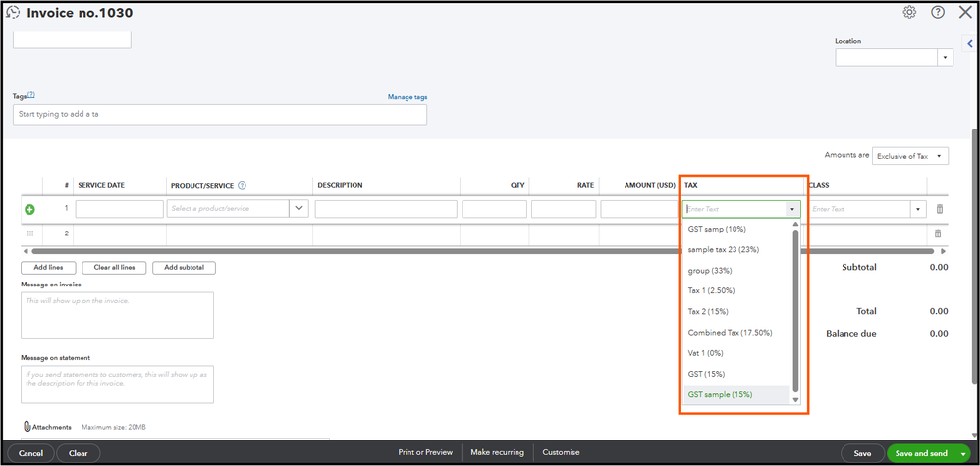This screenshot has width=980, height=466.
Task: Click the tax list scroll up arrow
Action: 795,224
